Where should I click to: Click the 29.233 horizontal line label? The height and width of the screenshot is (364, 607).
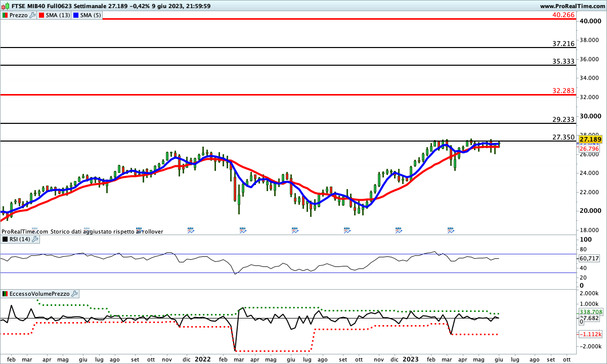pyautogui.click(x=564, y=120)
